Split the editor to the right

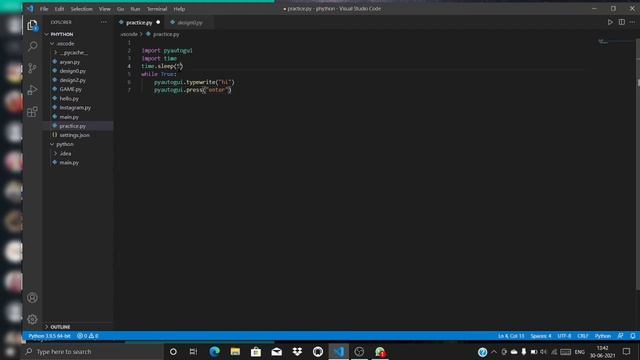point(621,22)
